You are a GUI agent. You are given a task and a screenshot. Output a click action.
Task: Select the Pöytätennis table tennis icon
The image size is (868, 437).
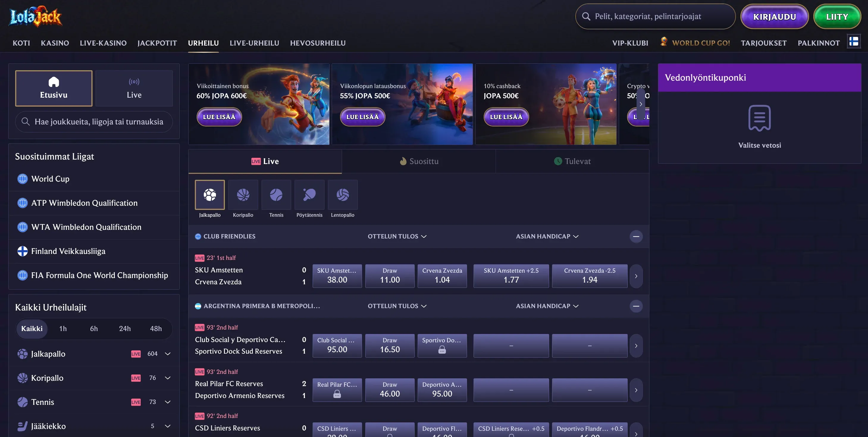(x=309, y=195)
